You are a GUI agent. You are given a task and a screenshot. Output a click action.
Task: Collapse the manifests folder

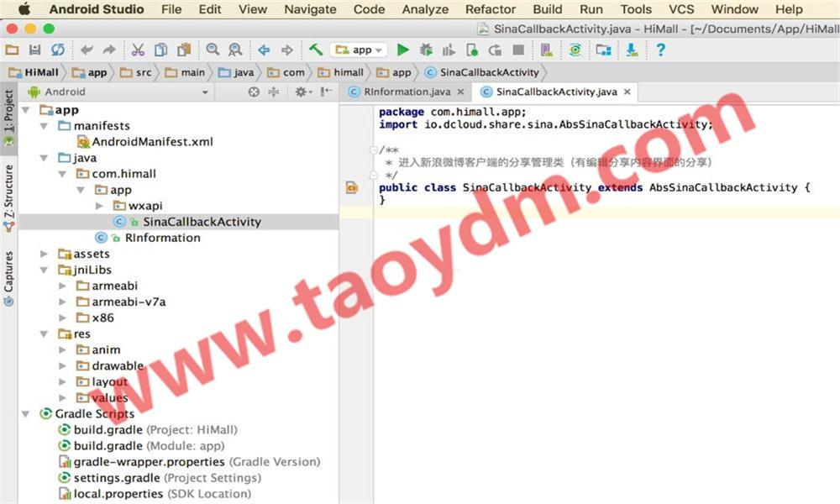[x=44, y=126]
